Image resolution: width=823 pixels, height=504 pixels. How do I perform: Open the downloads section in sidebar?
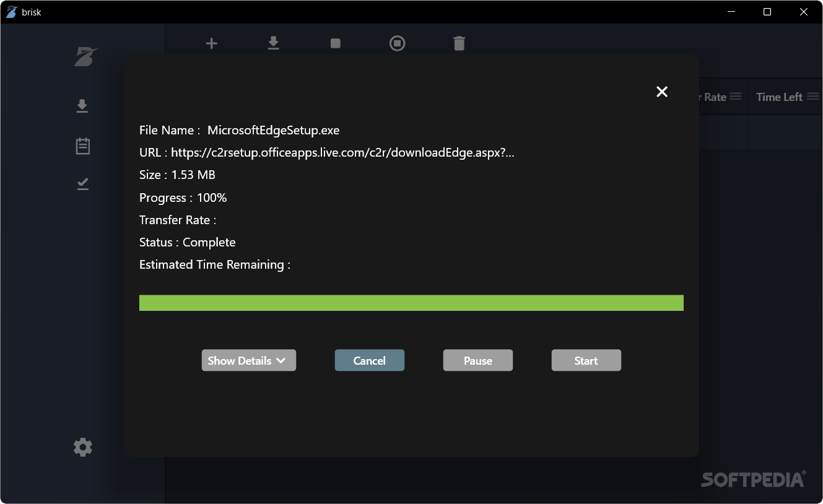[x=82, y=106]
